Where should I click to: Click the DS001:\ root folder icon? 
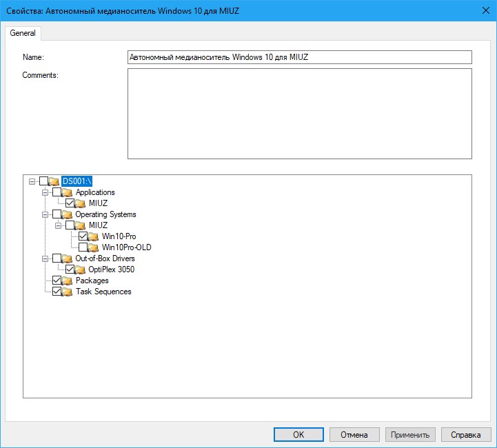point(54,181)
